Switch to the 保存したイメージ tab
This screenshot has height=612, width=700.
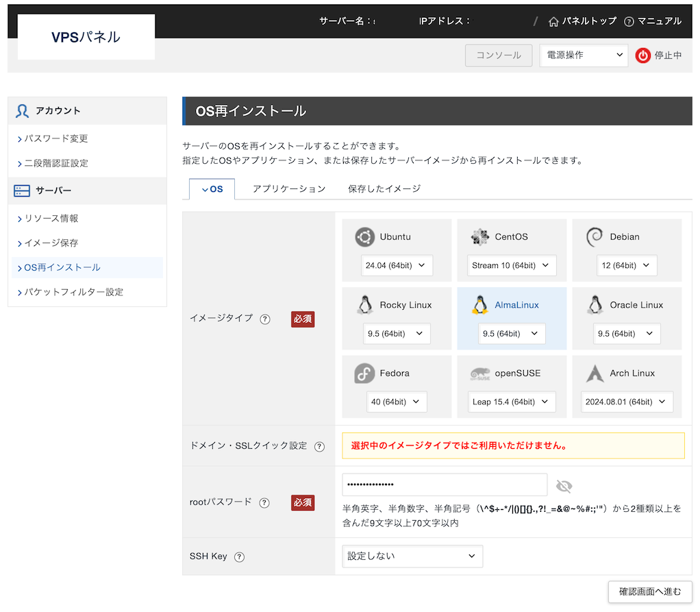(x=384, y=188)
